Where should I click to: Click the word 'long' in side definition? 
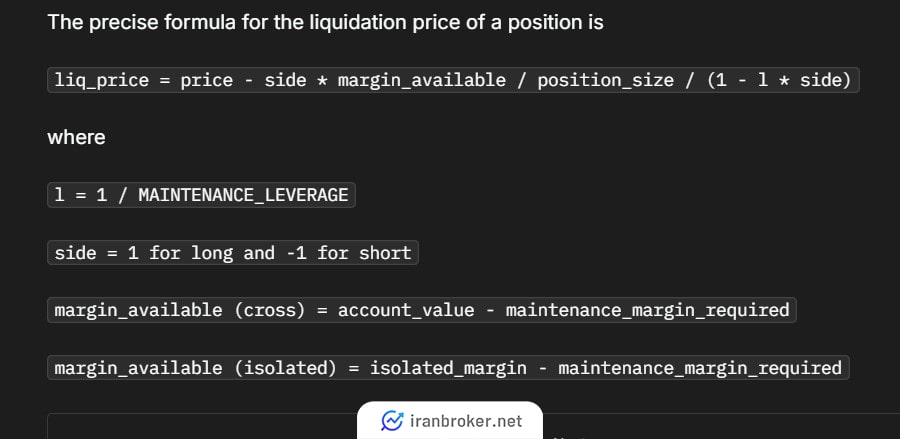(x=212, y=252)
